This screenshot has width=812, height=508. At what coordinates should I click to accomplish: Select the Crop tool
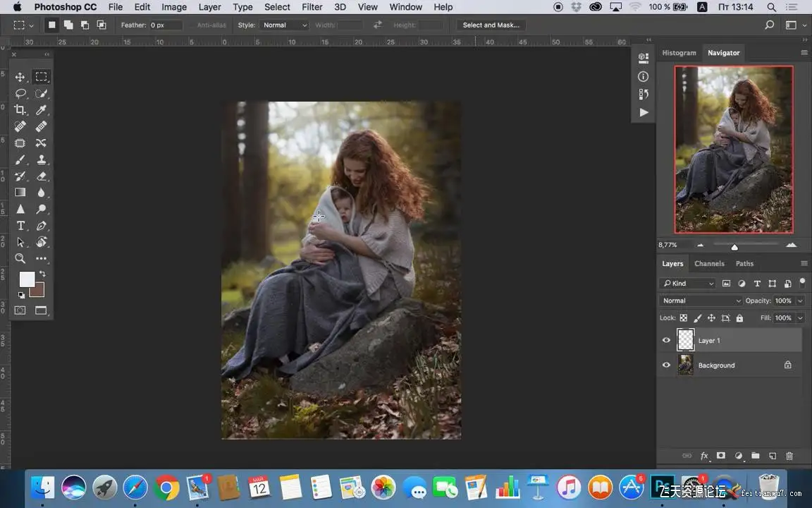tap(20, 109)
